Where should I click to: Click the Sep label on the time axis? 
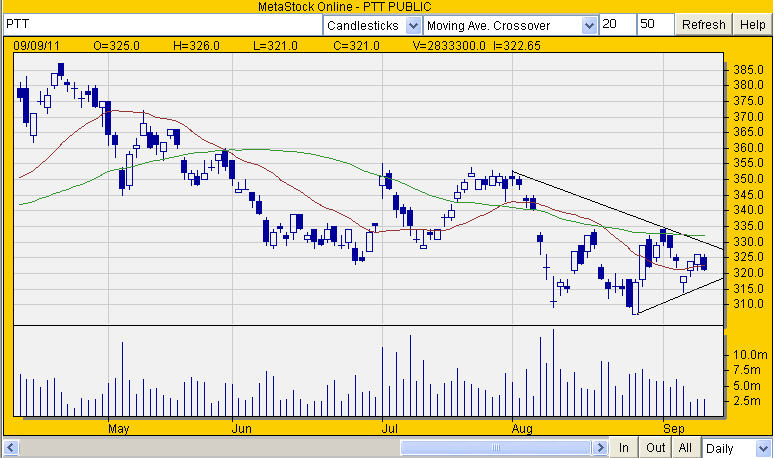point(674,428)
